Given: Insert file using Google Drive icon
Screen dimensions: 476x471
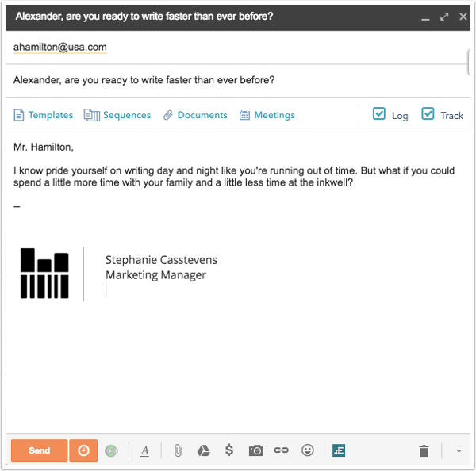Looking at the screenshot, I should click(203, 450).
